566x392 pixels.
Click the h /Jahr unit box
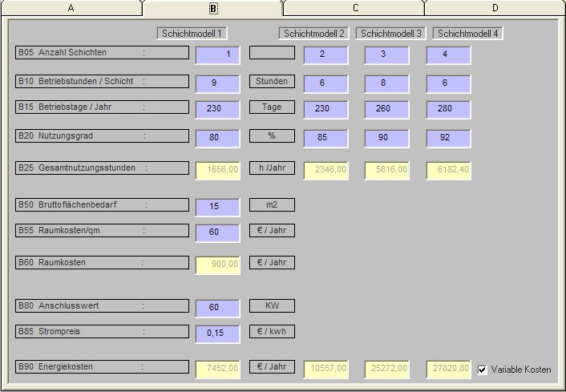point(272,168)
